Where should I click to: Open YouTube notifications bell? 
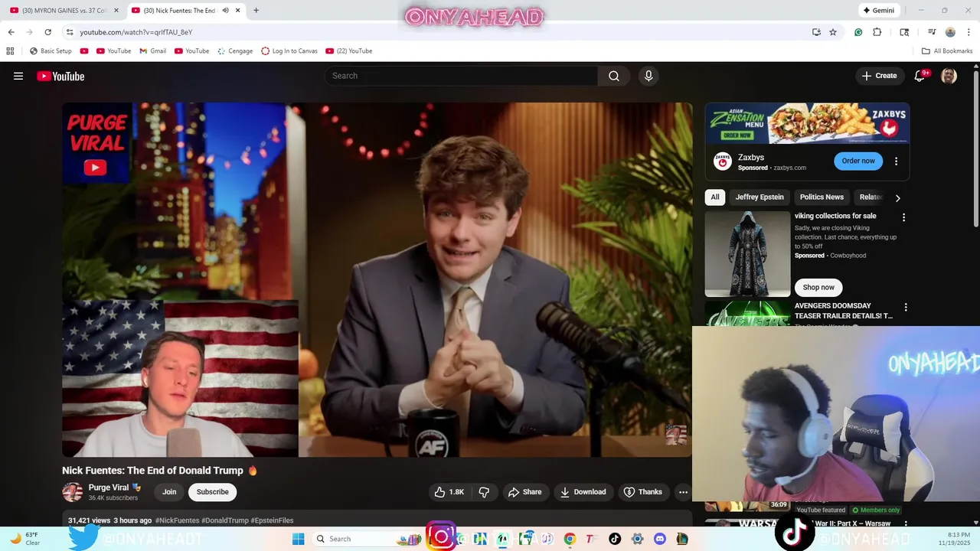click(920, 76)
